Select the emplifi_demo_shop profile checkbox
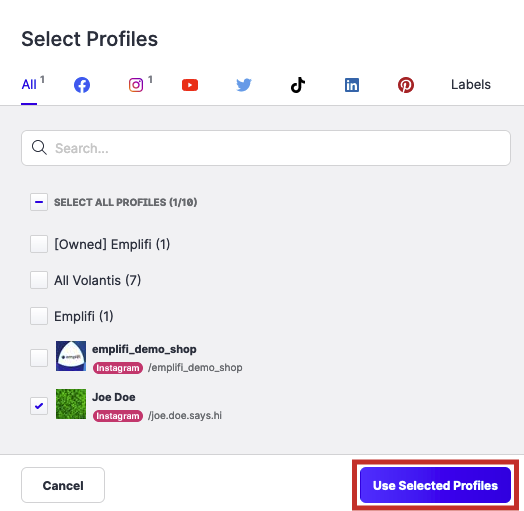The image size is (524, 511). 39,358
